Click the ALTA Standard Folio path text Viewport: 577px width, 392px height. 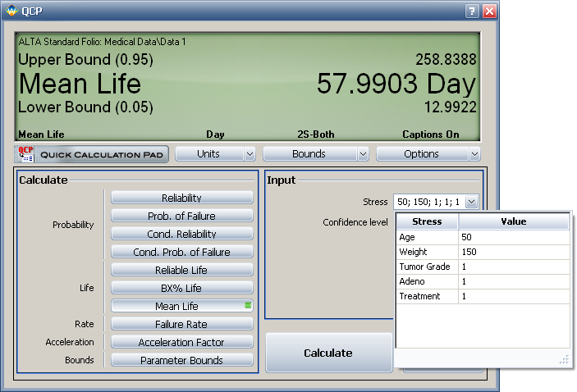[x=103, y=42]
